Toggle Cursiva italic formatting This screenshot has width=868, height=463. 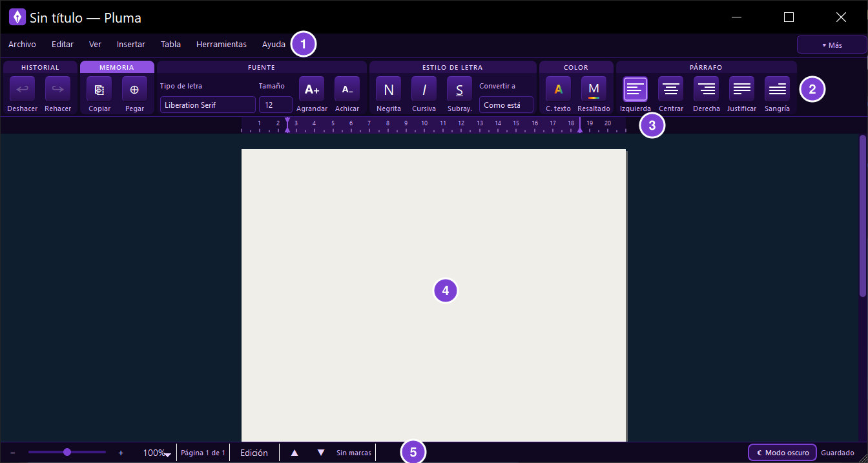[x=424, y=89]
